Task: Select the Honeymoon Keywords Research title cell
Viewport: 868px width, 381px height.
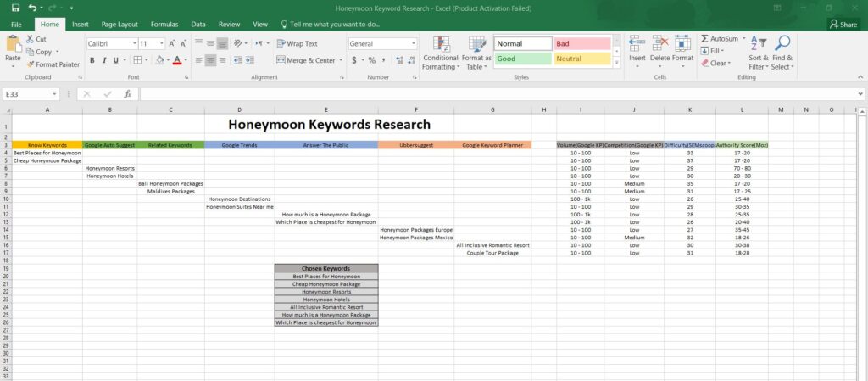Action: (329, 125)
